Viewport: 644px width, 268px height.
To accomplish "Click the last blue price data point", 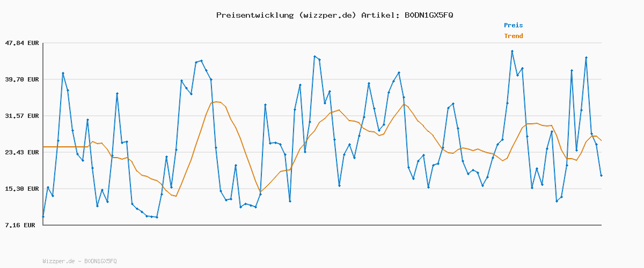I will point(601,175).
